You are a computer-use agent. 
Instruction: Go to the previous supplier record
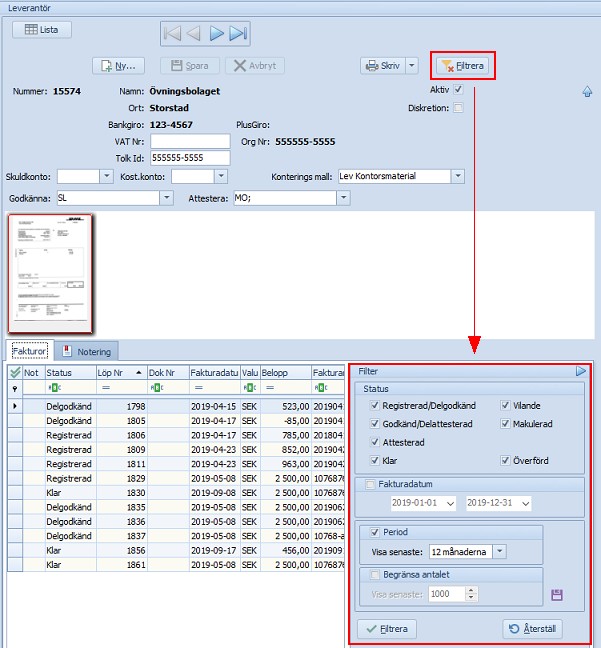(193, 33)
